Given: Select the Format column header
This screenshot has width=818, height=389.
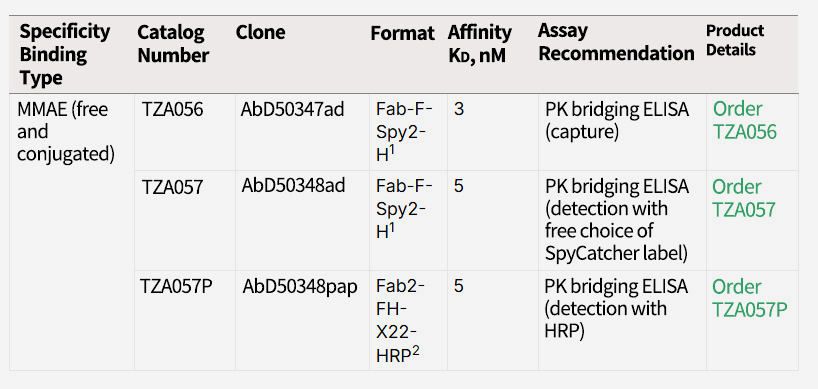Looking at the screenshot, I should pyautogui.click(x=402, y=33).
